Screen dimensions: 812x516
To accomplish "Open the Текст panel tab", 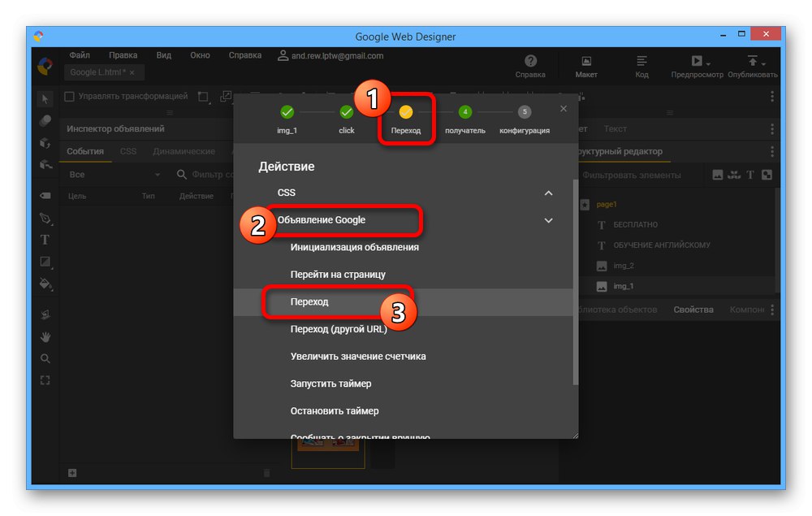I will click(615, 129).
